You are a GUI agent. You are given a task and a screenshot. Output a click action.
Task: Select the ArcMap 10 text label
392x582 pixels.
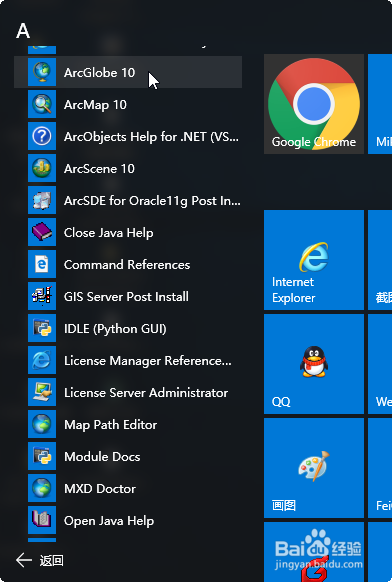pos(95,105)
